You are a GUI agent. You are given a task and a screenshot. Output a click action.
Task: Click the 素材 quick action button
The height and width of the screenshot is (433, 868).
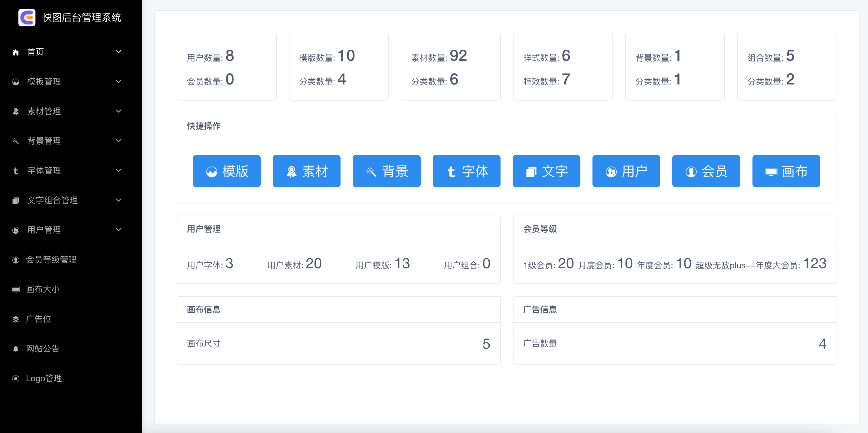[x=306, y=171]
